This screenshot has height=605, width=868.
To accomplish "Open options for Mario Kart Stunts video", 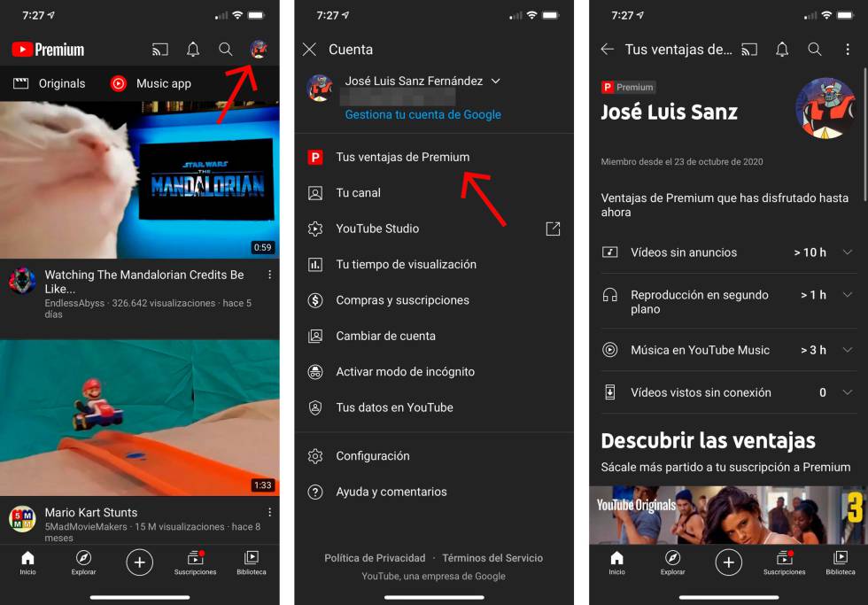I will [269, 512].
